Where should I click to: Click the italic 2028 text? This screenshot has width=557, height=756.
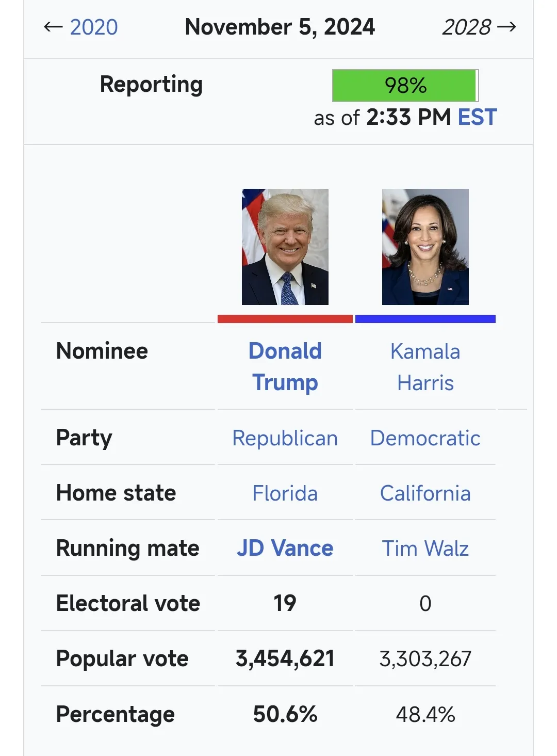[x=466, y=27]
